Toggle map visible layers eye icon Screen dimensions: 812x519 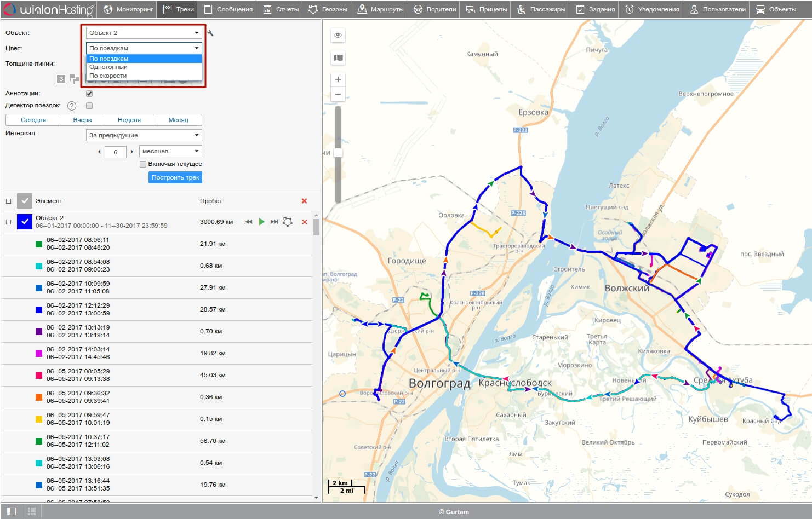(338, 35)
